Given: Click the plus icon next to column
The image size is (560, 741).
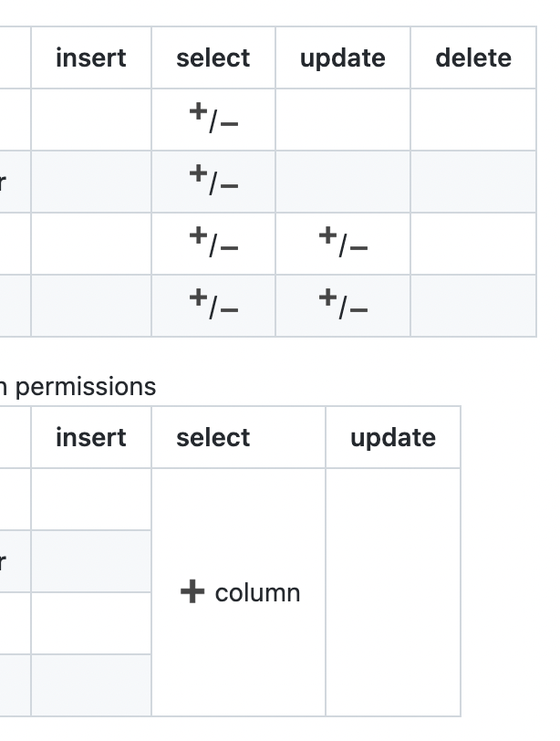Looking at the screenshot, I should pos(192,592).
